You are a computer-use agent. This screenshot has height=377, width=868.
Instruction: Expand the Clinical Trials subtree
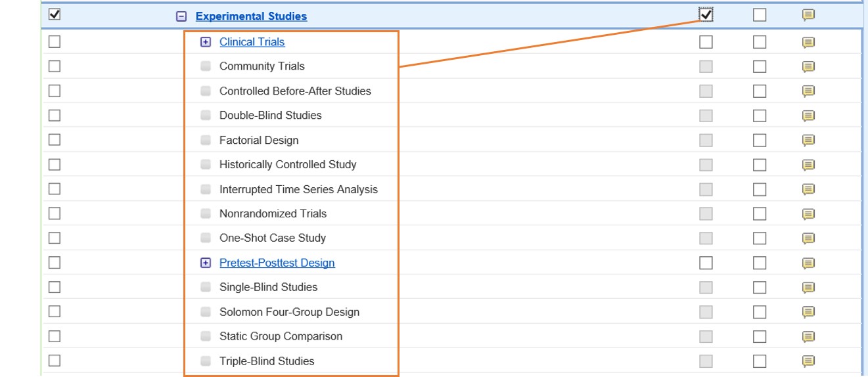coord(206,42)
